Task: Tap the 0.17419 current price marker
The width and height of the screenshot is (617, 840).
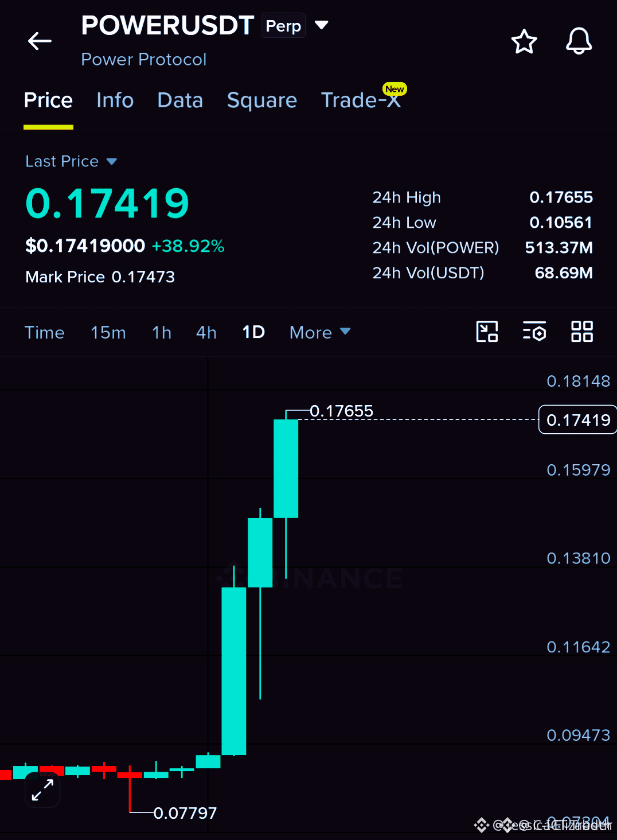Action: (578, 419)
